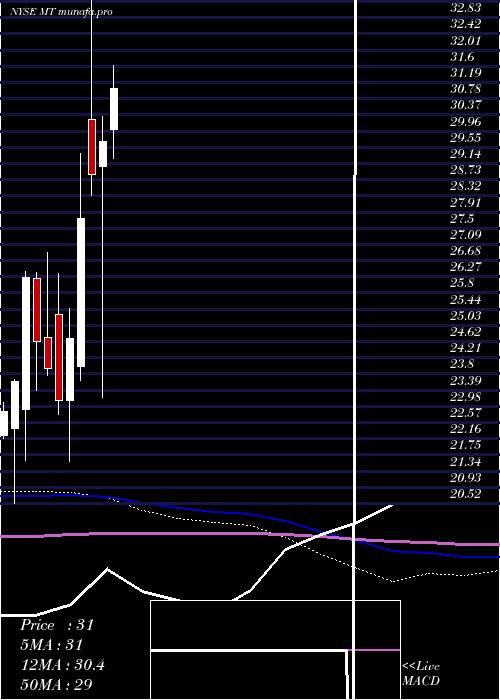
Task: Click the pink 50MA line
Action: pyautogui.click(x=250, y=533)
